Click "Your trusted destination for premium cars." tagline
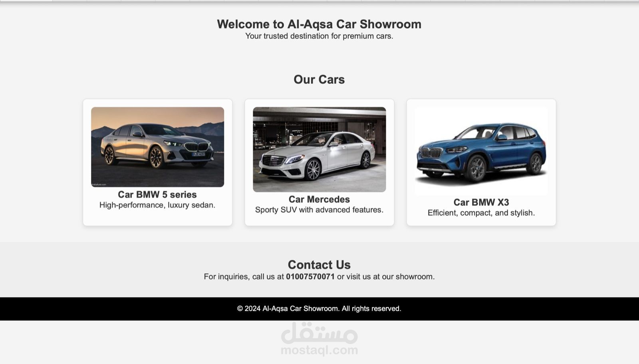Image resolution: width=639 pixels, height=364 pixels. click(x=319, y=36)
